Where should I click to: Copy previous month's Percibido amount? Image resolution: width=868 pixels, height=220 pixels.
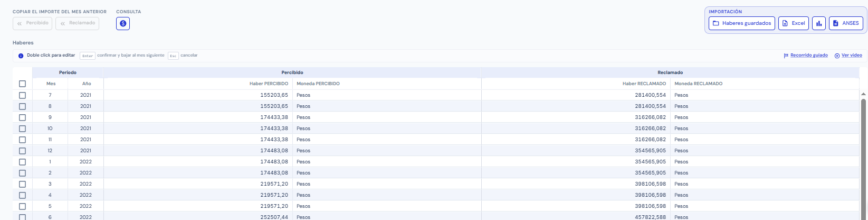(33, 23)
